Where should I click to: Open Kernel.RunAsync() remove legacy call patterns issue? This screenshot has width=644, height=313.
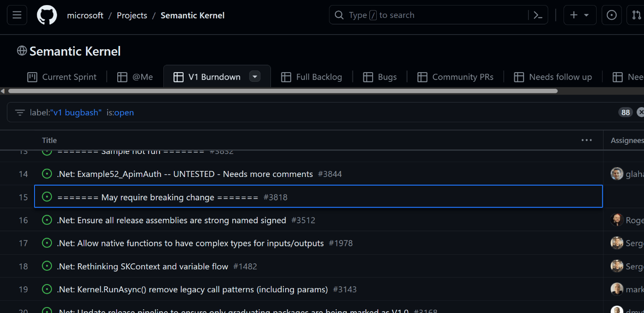click(192, 289)
